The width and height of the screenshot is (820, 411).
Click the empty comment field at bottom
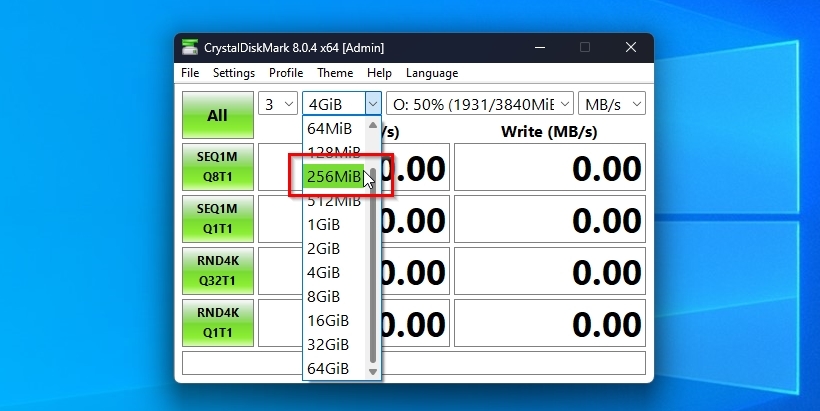pyautogui.click(x=414, y=363)
